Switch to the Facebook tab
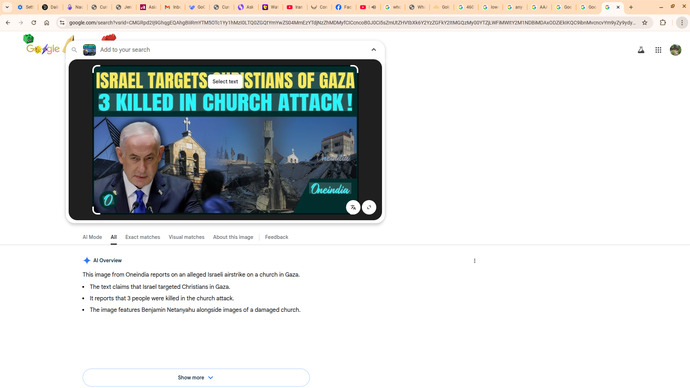Image resolution: width=690 pixels, height=388 pixels. pyautogui.click(x=343, y=7)
